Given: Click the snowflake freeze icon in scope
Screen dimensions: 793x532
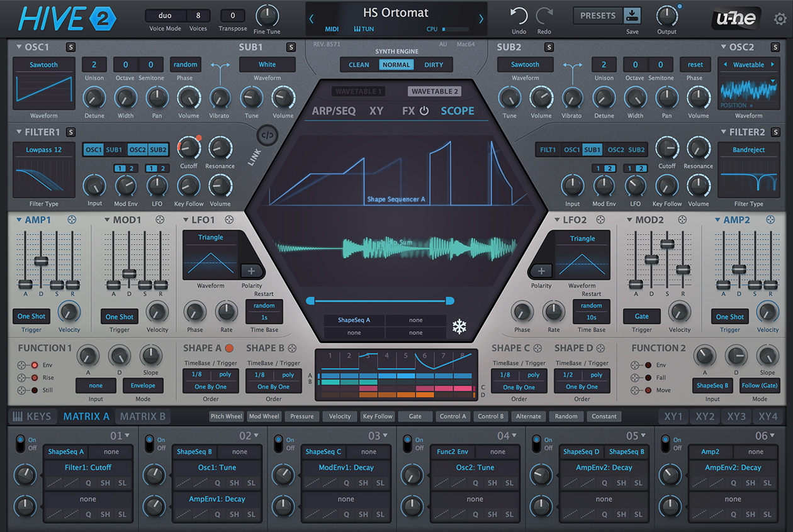Looking at the screenshot, I should click(460, 326).
